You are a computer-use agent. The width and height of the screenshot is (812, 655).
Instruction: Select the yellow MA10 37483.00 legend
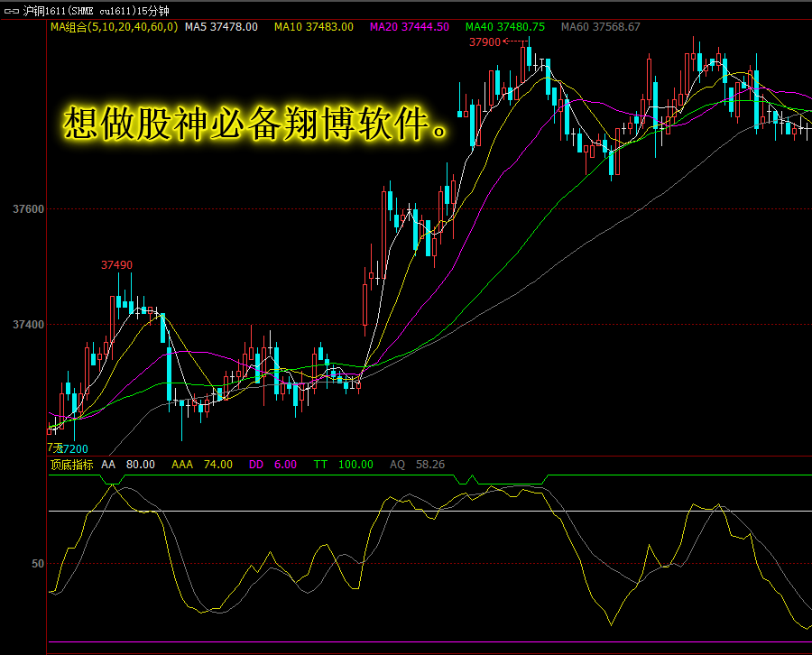(x=314, y=27)
